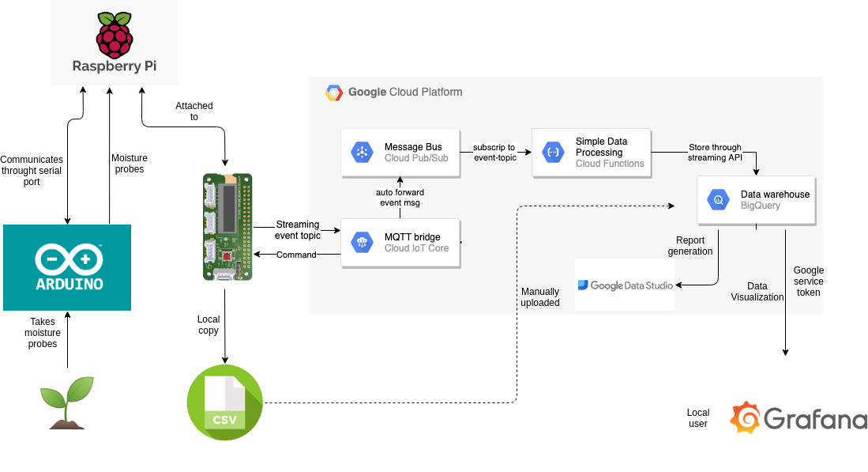
Task: Click the 'Streaming event topic' label
Action: click(x=298, y=229)
